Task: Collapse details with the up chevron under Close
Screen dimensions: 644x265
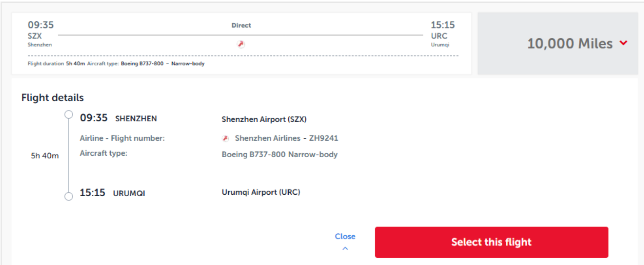Action: [345, 249]
